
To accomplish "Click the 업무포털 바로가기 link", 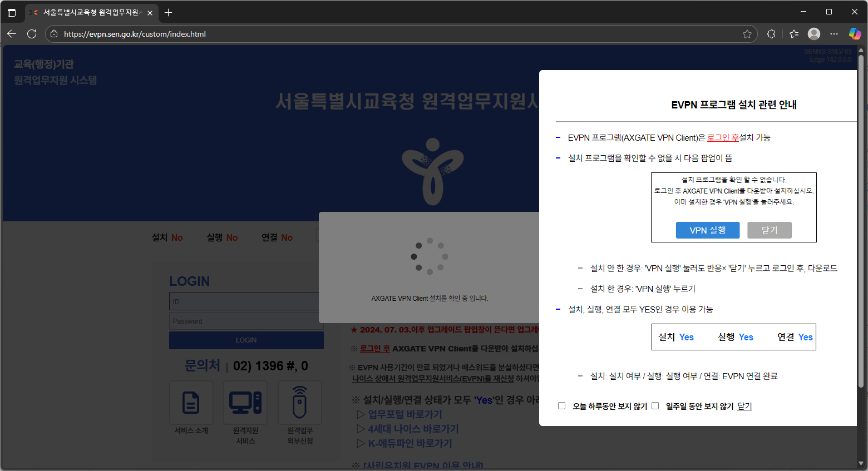I will click(x=405, y=414).
